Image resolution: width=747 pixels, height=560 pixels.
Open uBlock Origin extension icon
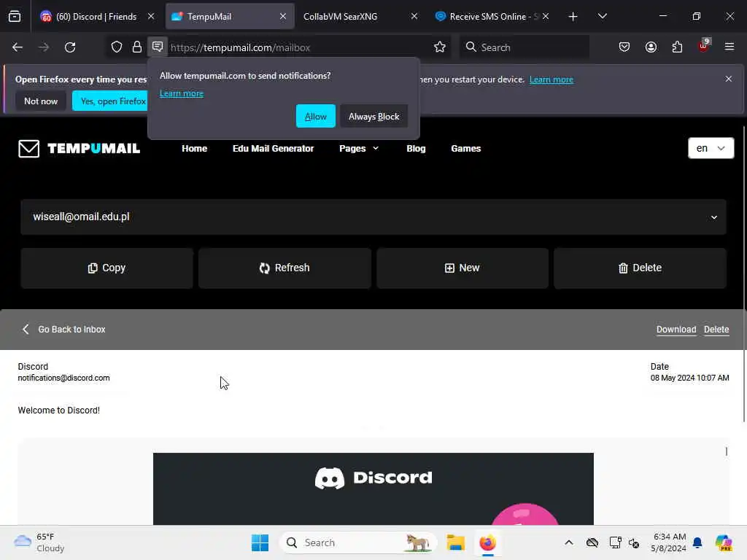coord(704,46)
